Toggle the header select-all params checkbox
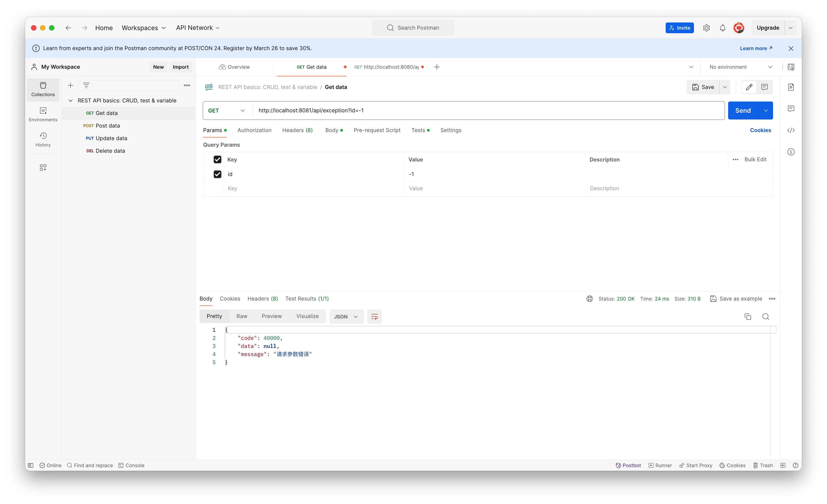 [x=218, y=160]
